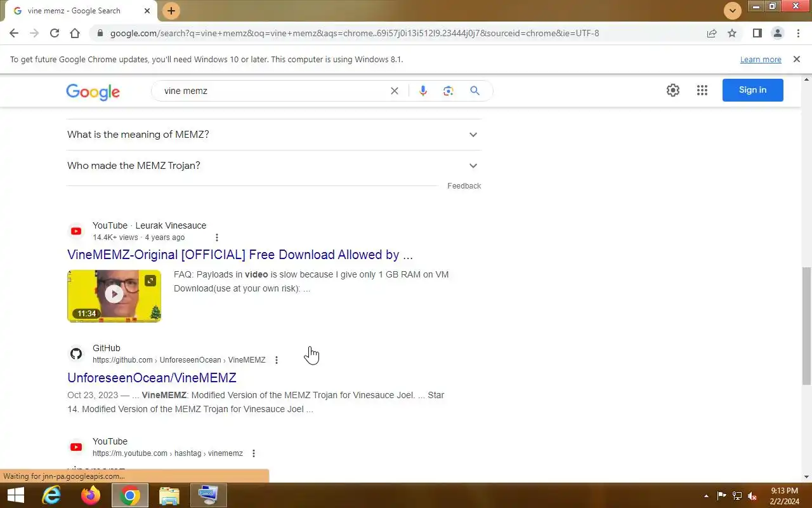The image size is (812, 508).
Task: Open the Google apps grid
Action: pos(702,90)
